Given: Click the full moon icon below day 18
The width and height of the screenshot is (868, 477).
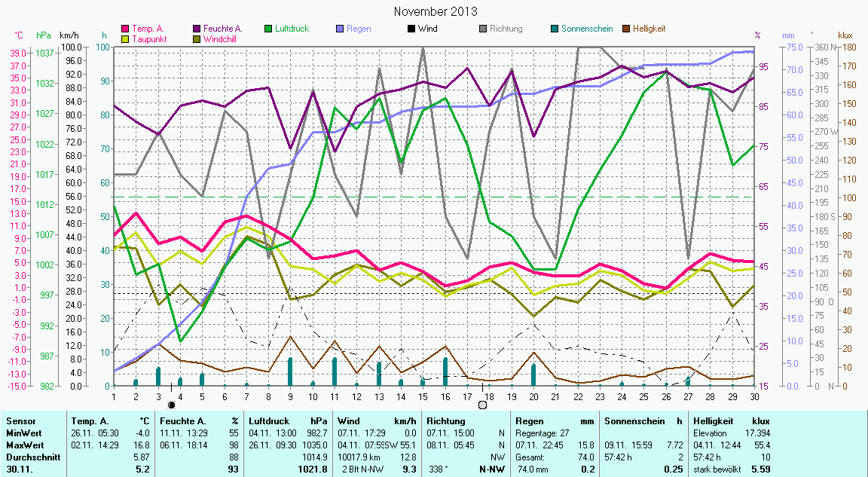Looking at the screenshot, I should pos(482,405).
